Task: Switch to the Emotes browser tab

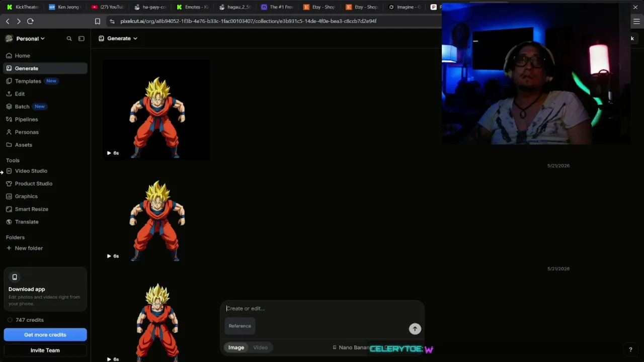Action: pyautogui.click(x=192, y=7)
